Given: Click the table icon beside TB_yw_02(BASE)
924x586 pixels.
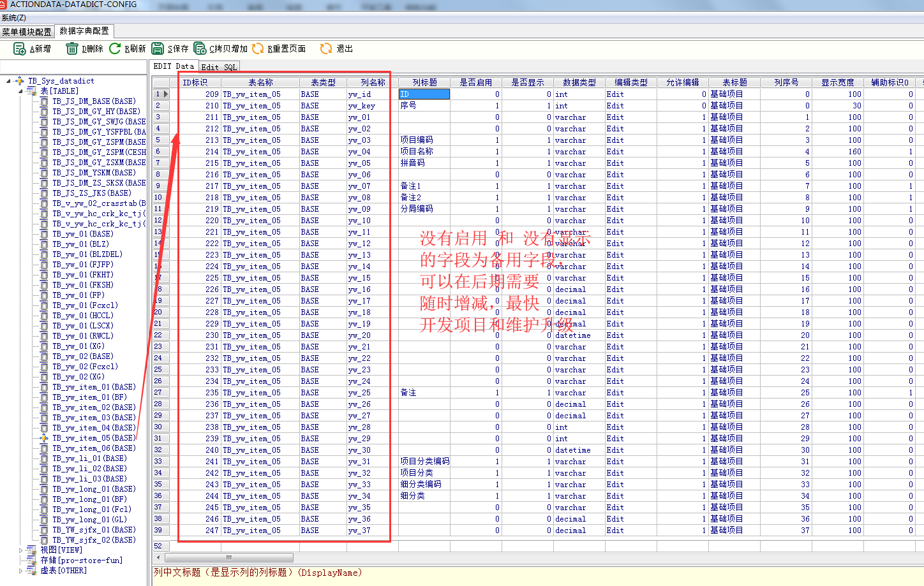Looking at the screenshot, I should pyautogui.click(x=44, y=356).
